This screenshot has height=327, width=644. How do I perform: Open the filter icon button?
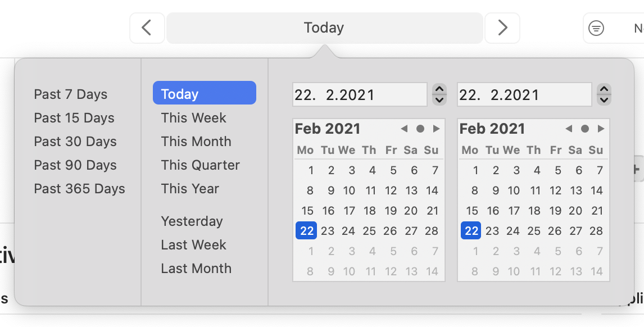(x=596, y=28)
